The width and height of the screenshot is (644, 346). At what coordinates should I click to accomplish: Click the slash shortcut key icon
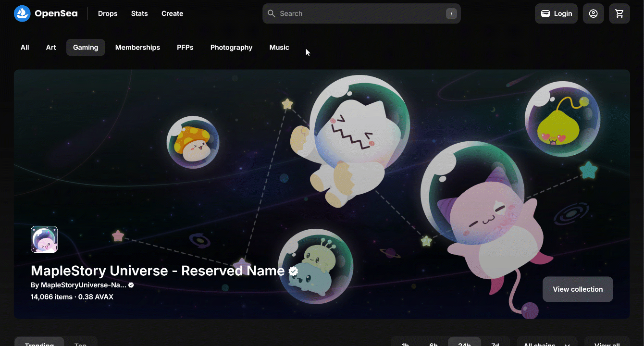pyautogui.click(x=451, y=13)
